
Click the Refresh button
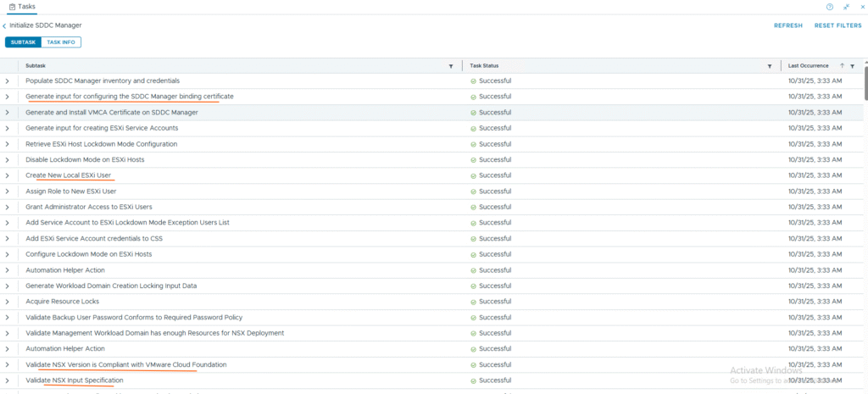[x=787, y=25]
